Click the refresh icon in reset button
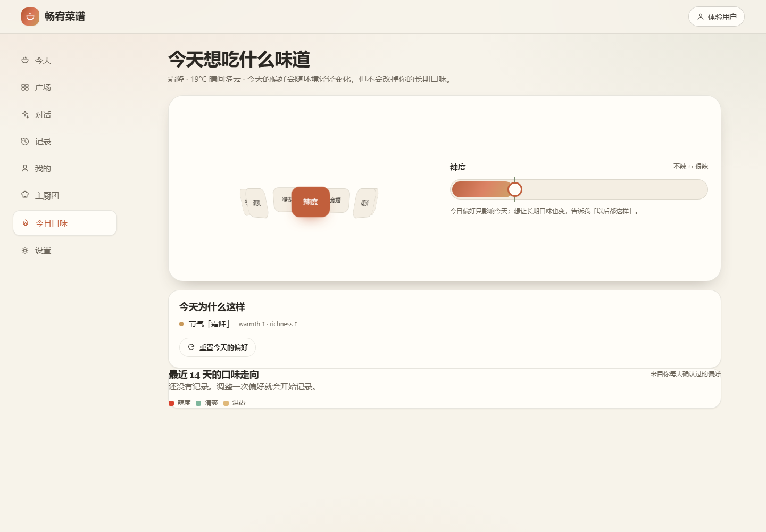The height and width of the screenshot is (532, 766). pyautogui.click(x=191, y=347)
